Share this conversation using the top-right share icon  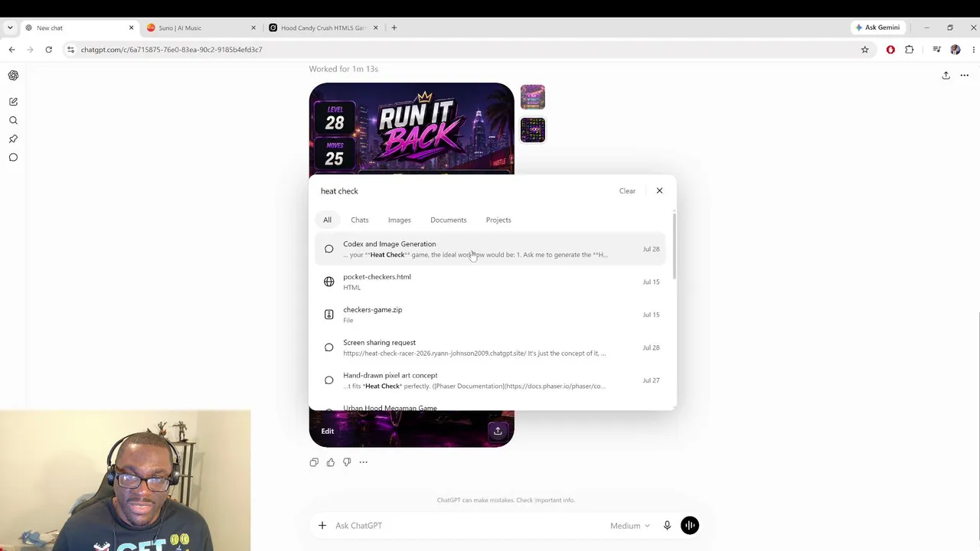946,75
